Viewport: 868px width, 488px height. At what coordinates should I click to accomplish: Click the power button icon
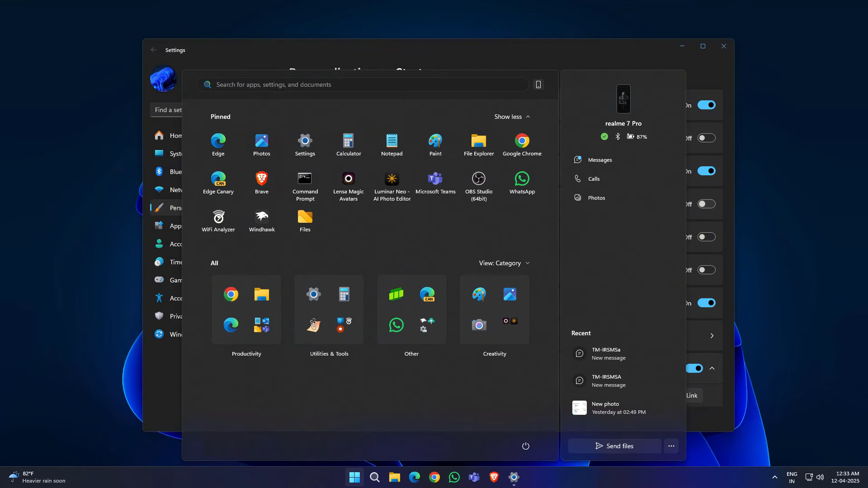tap(525, 446)
